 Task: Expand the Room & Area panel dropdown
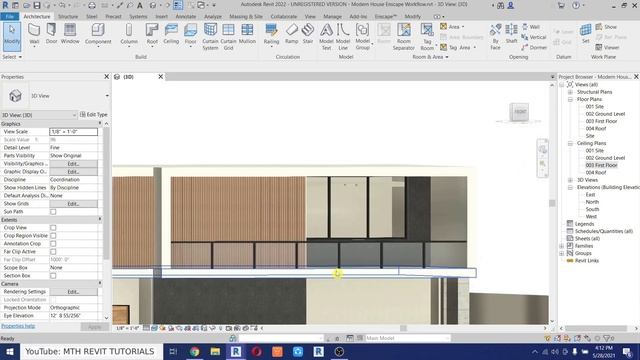tap(430, 57)
